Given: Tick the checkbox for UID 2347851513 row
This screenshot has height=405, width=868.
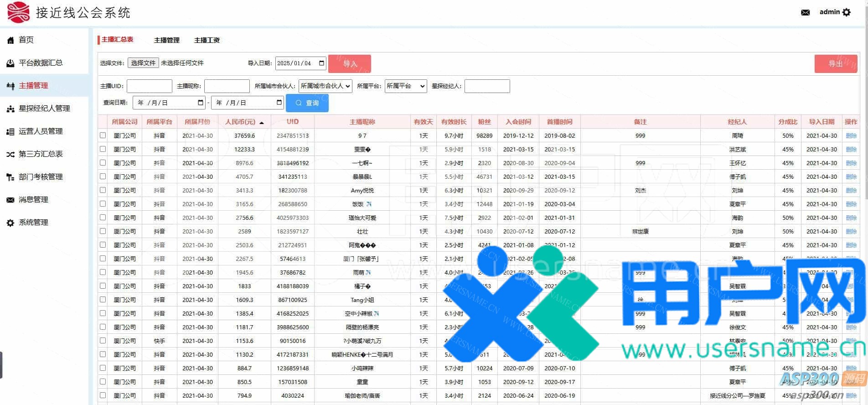Looking at the screenshot, I should (103, 135).
